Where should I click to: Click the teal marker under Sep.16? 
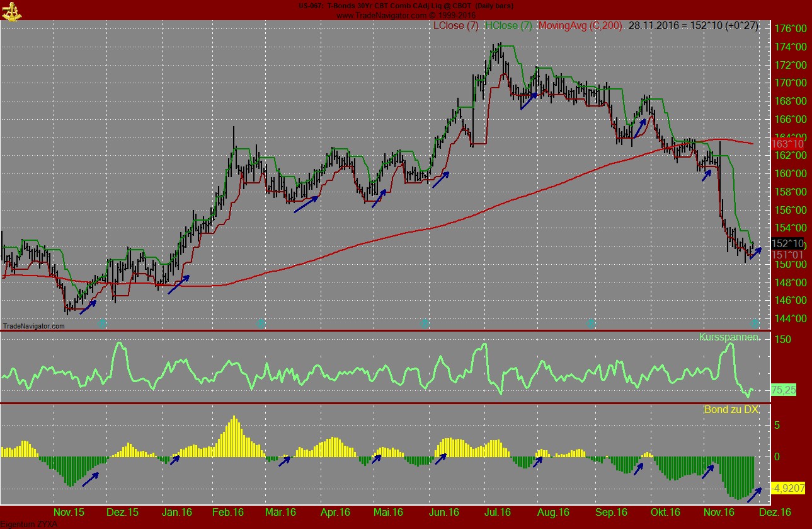[x=590, y=323]
